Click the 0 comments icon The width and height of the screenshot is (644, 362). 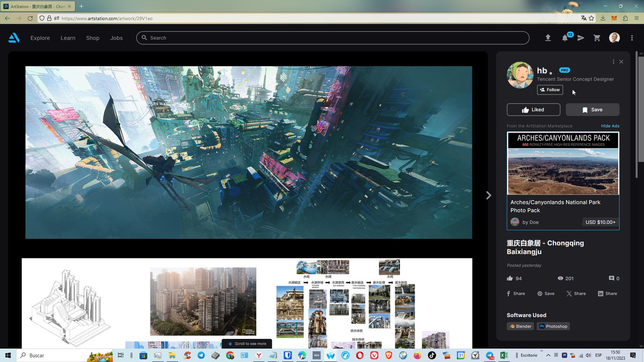(614, 278)
